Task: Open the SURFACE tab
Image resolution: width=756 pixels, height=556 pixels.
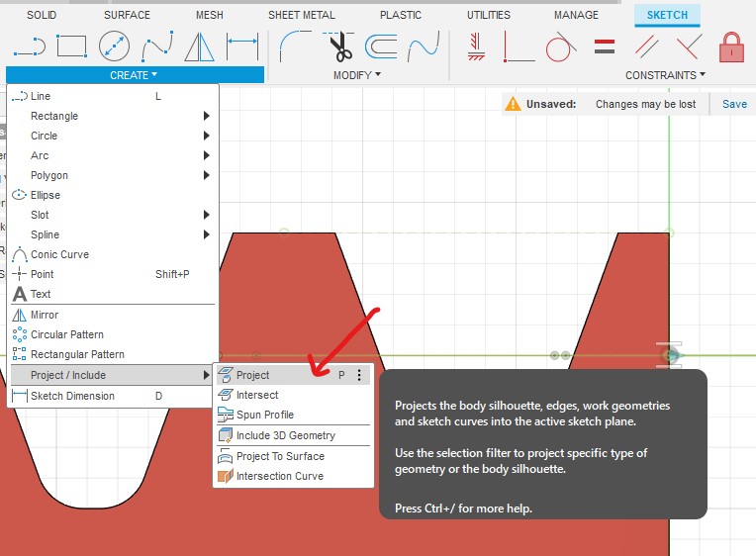Action: point(127,15)
